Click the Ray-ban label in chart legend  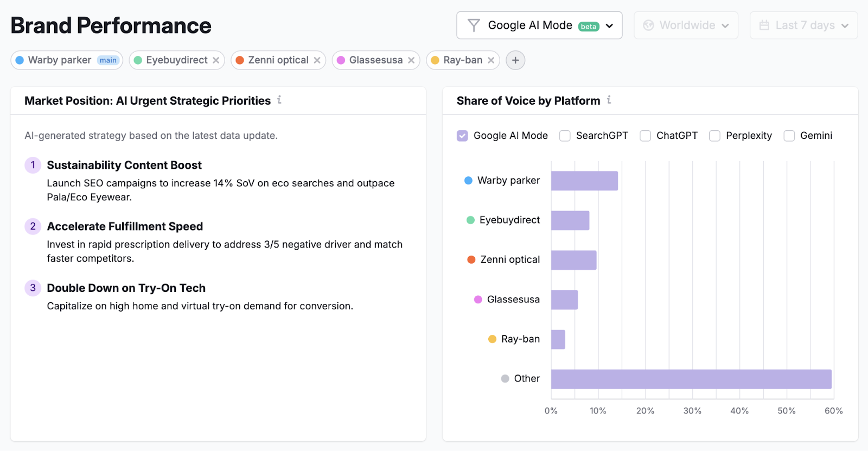point(521,339)
